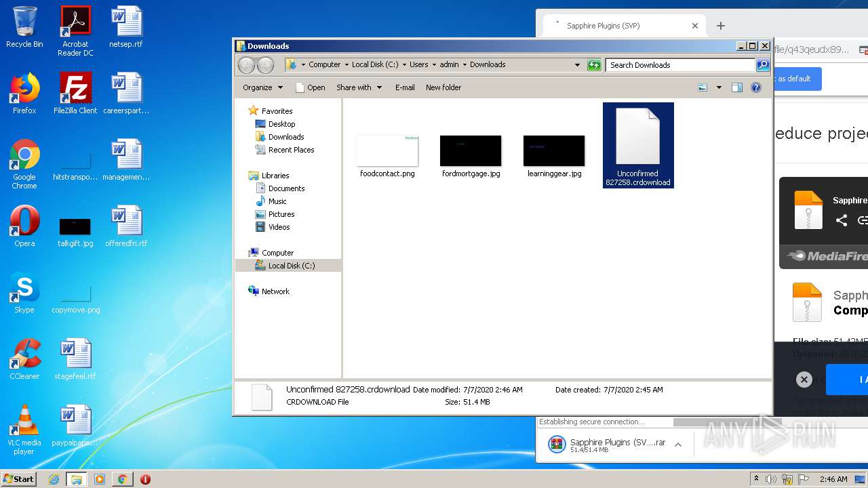Change the view icon in Explorer
Screen dimensions: 868x488
pyautogui.click(x=703, y=87)
